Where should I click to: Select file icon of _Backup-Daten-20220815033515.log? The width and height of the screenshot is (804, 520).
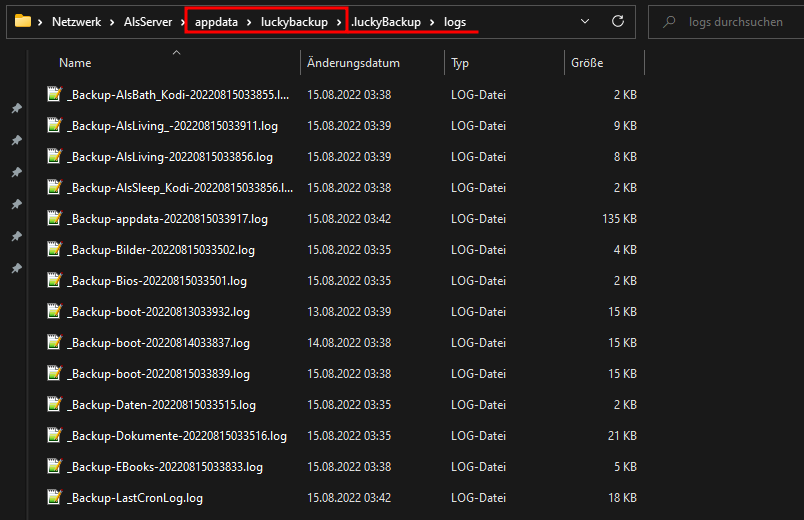tap(54, 405)
